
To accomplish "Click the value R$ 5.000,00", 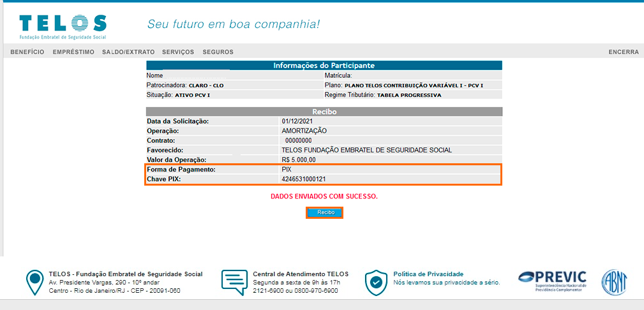I will pyautogui.click(x=299, y=159).
